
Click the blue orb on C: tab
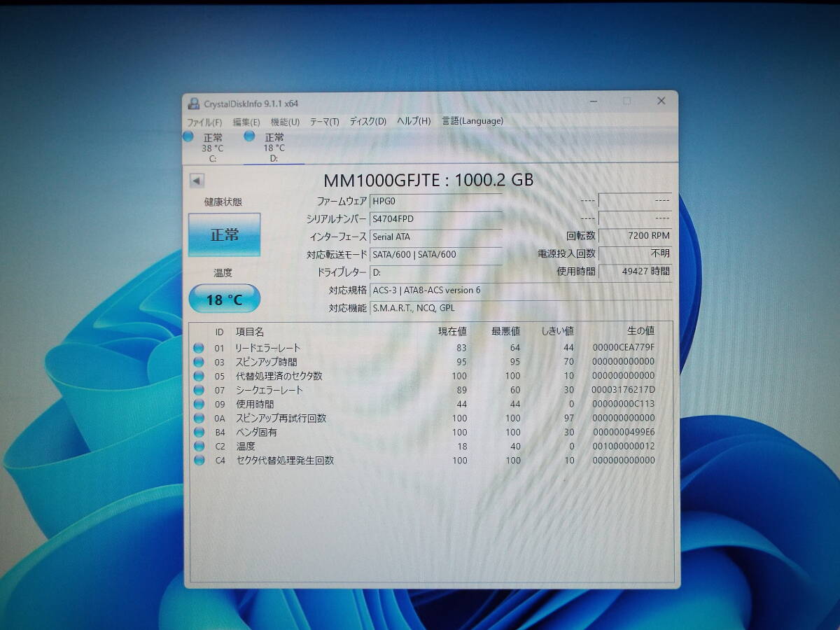pyautogui.click(x=188, y=136)
